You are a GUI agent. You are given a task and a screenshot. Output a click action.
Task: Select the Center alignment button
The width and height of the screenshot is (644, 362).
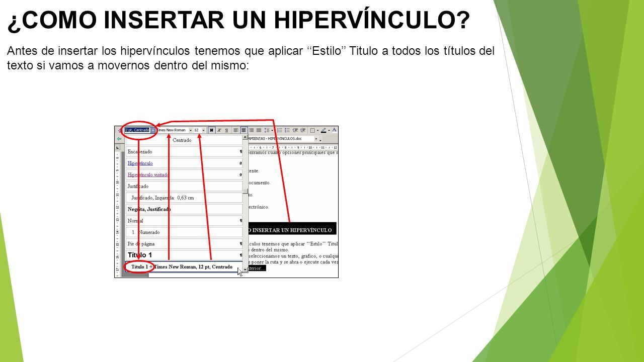pyautogui.click(x=244, y=130)
